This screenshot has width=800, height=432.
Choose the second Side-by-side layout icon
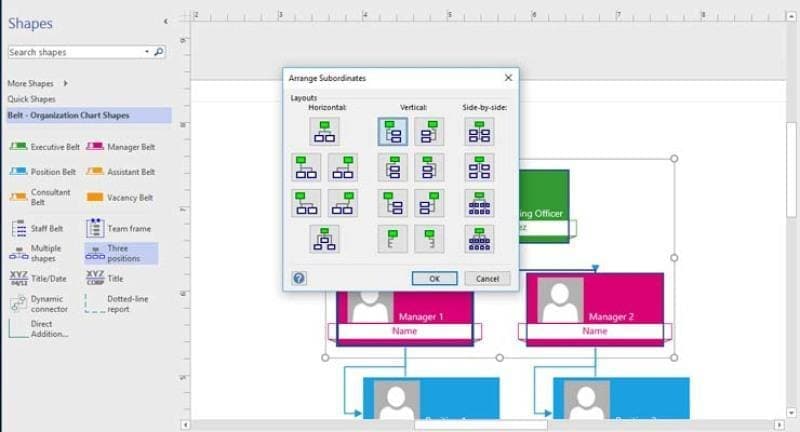479,167
